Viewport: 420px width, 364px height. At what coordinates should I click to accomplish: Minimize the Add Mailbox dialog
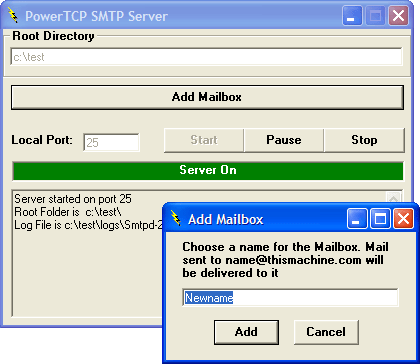357,219
